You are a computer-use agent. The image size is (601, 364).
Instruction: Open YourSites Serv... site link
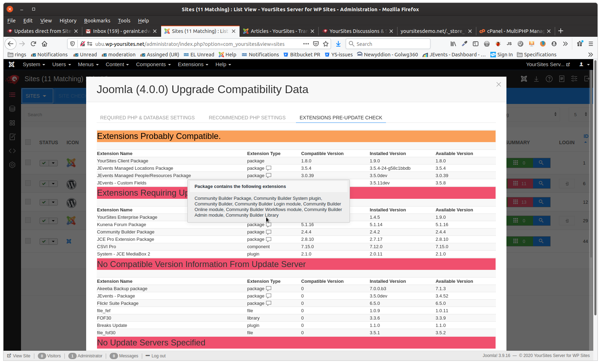coord(548,64)
